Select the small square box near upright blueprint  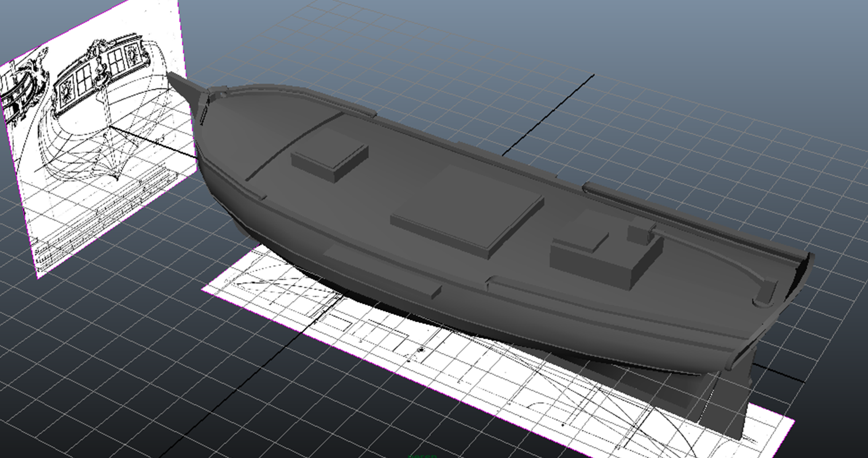[329, 154]
